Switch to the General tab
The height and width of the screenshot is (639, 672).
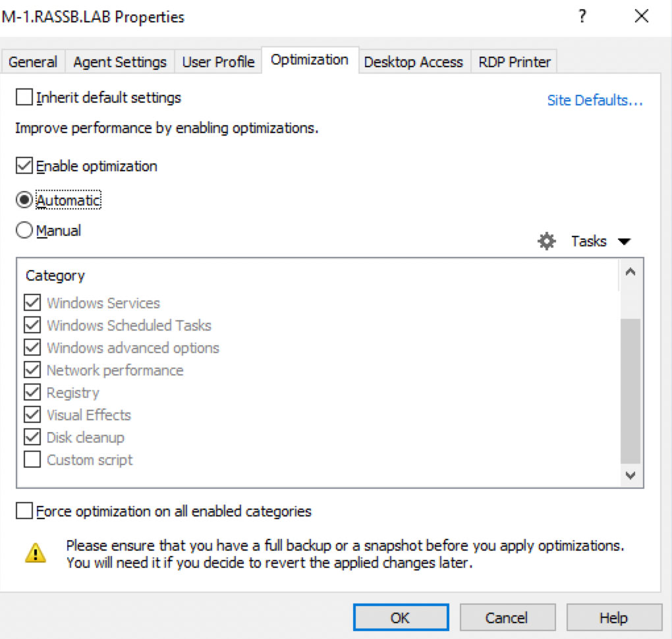(x=33, y=62)
